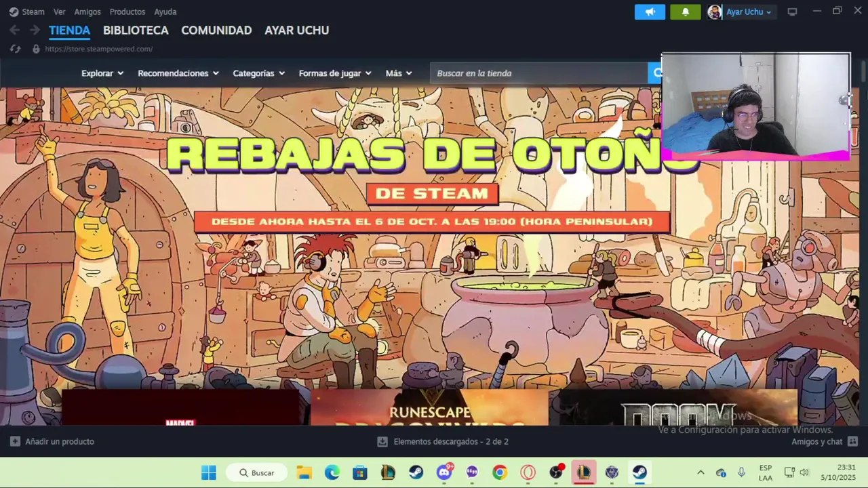This screenshot has height=488, width=868.
Task: Expand the Más dropdown
Action: (399, 73)
